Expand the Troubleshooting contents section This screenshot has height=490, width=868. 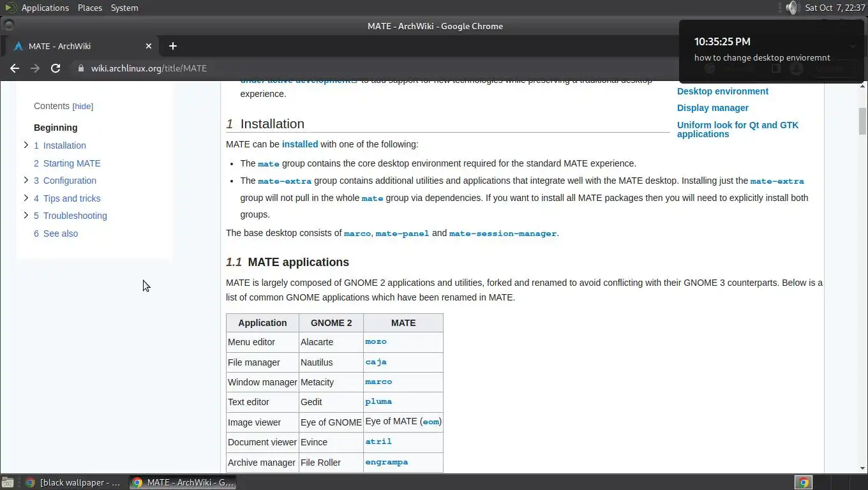click(26, 215)
